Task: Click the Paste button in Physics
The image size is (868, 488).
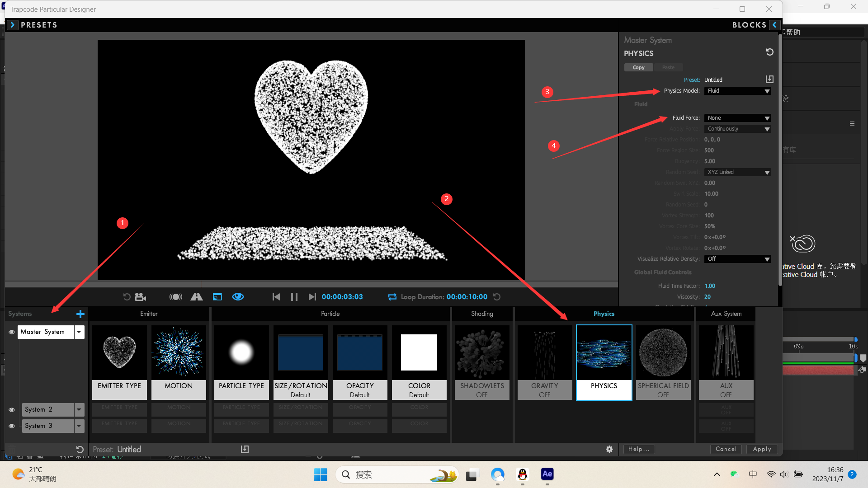Action: coord(668,67)
